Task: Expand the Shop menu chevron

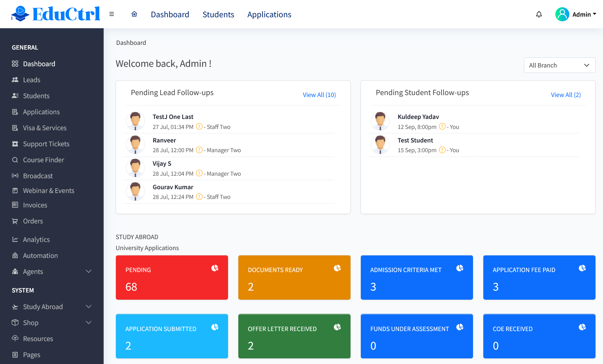Action: [88, 323]
